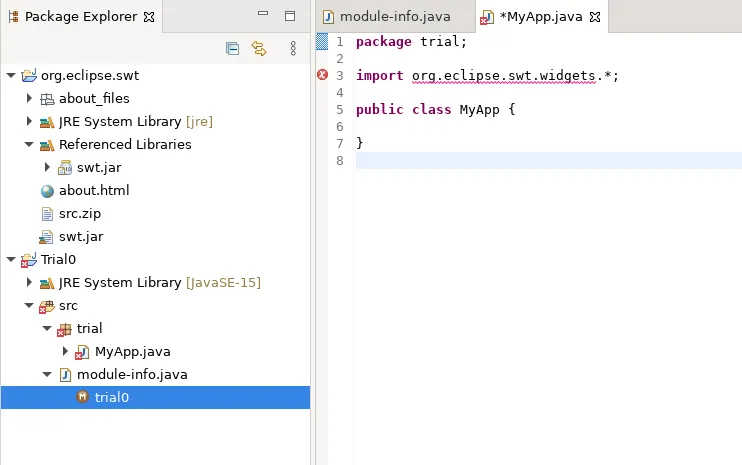Click the icon of the bottom swt.jar file
The width and height of the screenshot is (742, 465).
pyautogui.click(x=46, y=237)
